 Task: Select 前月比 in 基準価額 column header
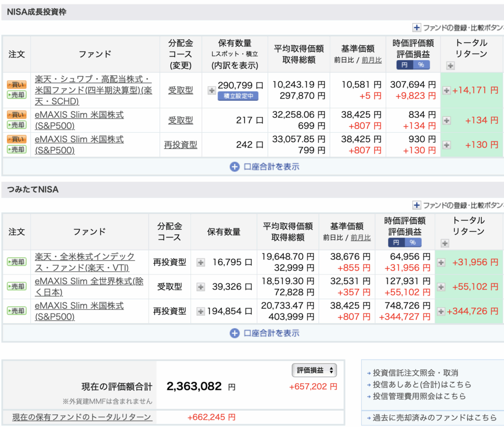(372, 60)
